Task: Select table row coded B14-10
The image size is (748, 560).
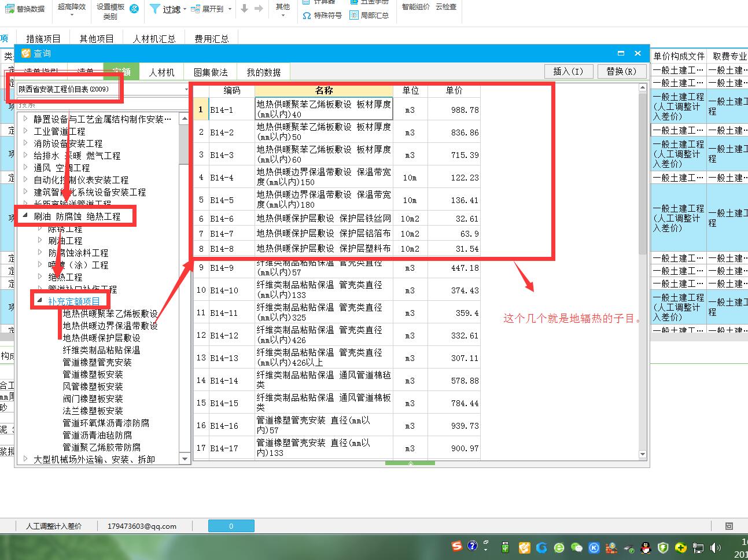Action: (337, 290)
